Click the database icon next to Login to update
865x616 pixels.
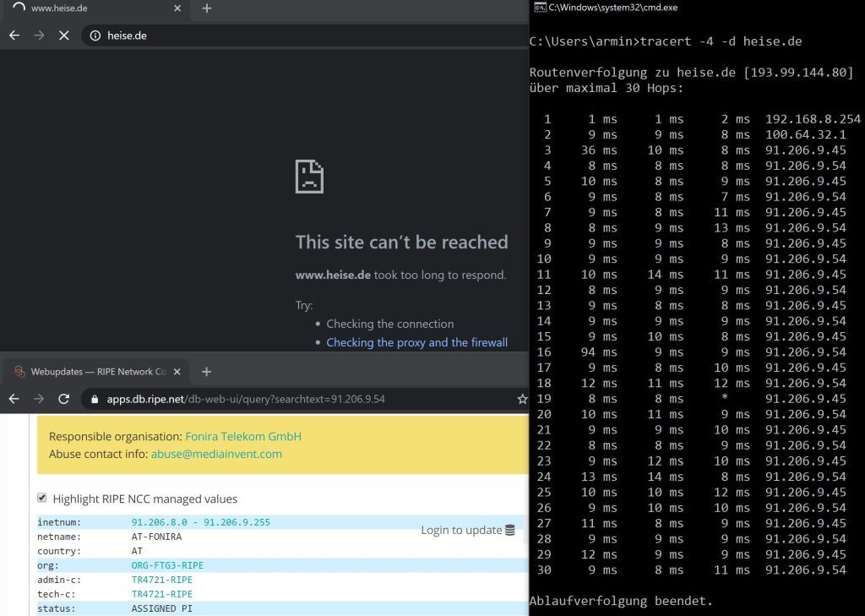[509, 531]
